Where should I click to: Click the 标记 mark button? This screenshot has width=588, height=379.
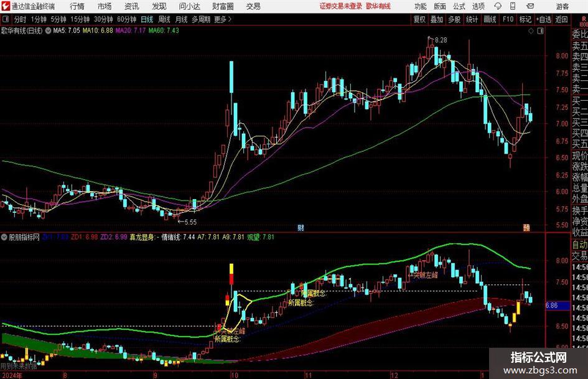(525, 19)
